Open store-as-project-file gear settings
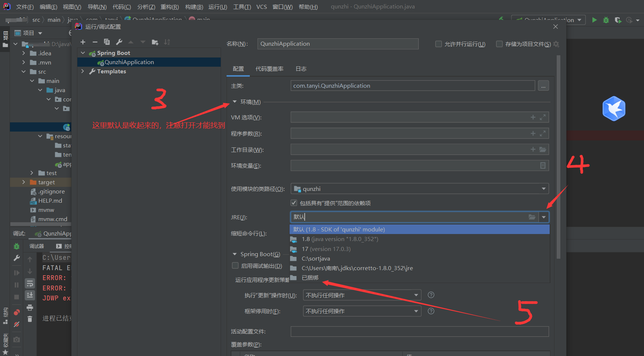This screenshot has height=356, width=644. point(556,44)
